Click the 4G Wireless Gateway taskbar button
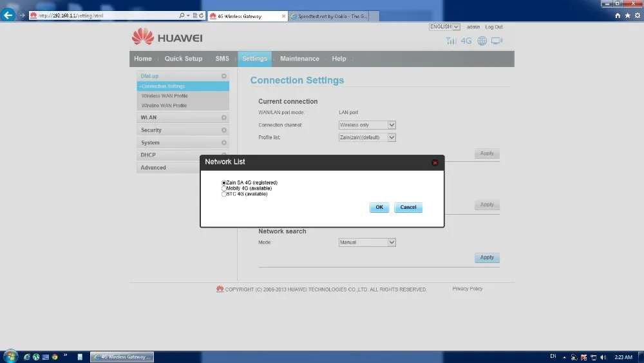The height and width of the screenshot is (363, 644). 122,357
